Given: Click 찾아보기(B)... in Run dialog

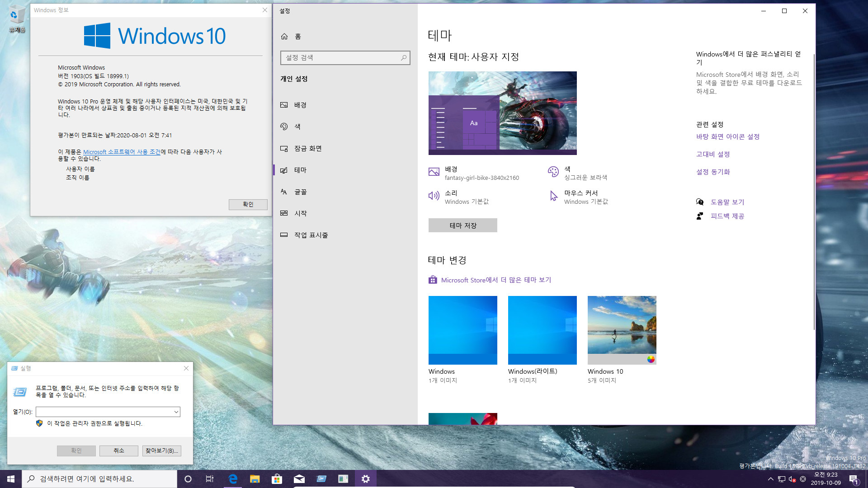Looking at the screenshot, I should coord(162,450).
